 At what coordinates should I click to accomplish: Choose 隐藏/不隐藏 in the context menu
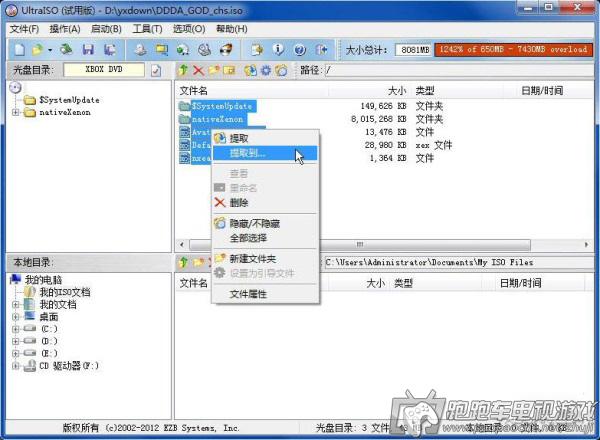[x=265, y=223]
